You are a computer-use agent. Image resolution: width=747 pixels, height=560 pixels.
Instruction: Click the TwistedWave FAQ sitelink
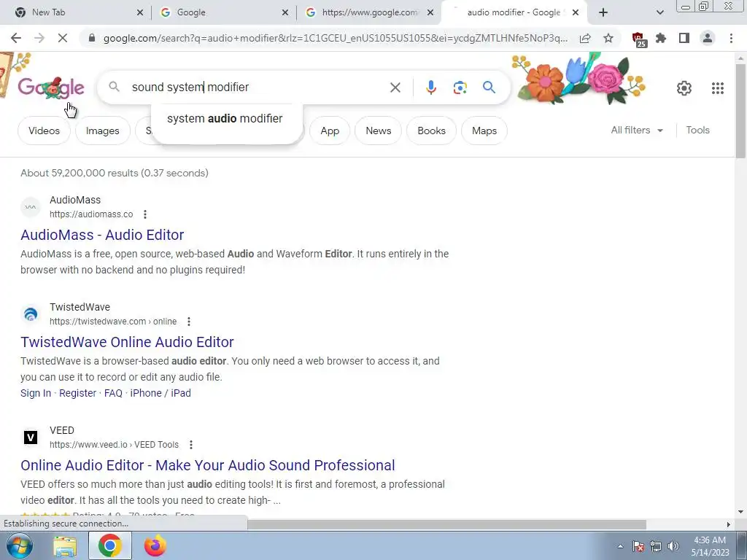point(113,393)
